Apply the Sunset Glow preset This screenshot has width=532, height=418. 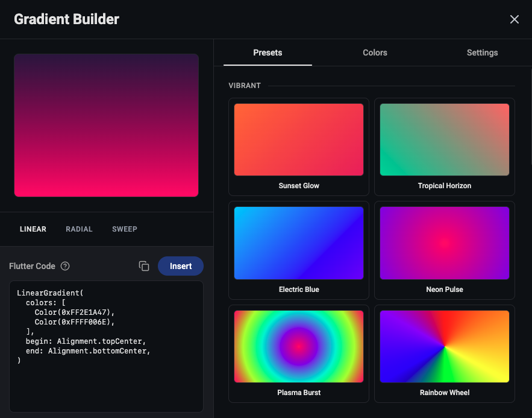coord(298,139)
